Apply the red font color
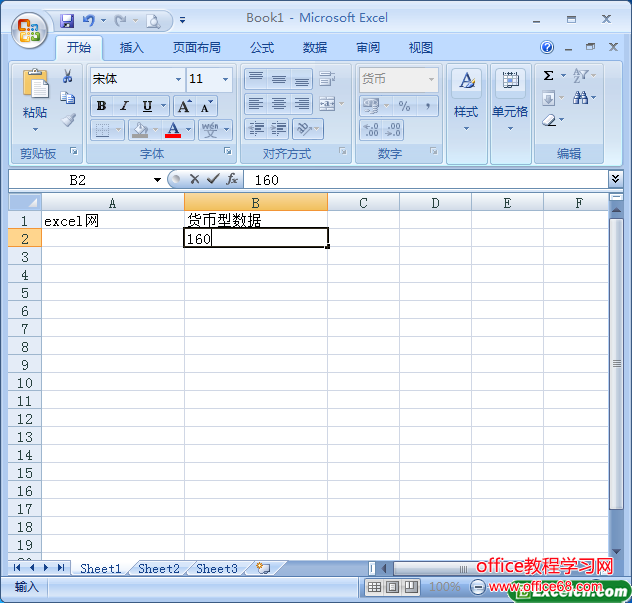Image resolution: width=632 pixels, height=603 pixels. click(x=173, y=130)
